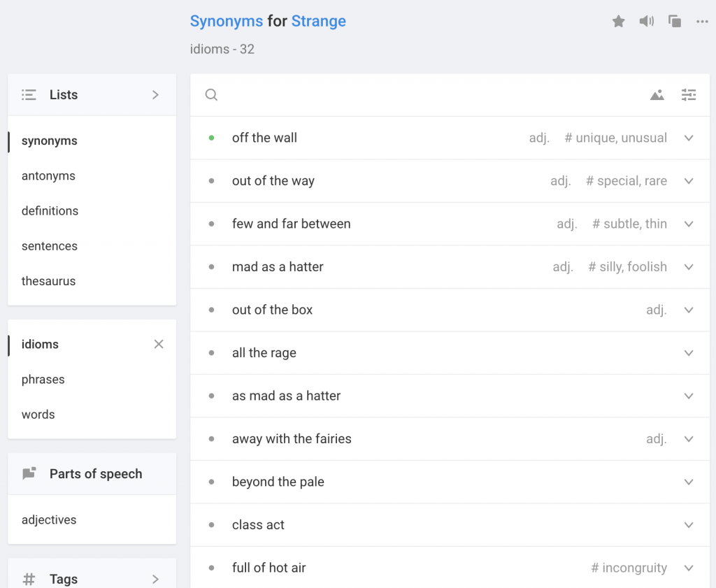Click the '# unique, unusual' tag

(615, 138)
